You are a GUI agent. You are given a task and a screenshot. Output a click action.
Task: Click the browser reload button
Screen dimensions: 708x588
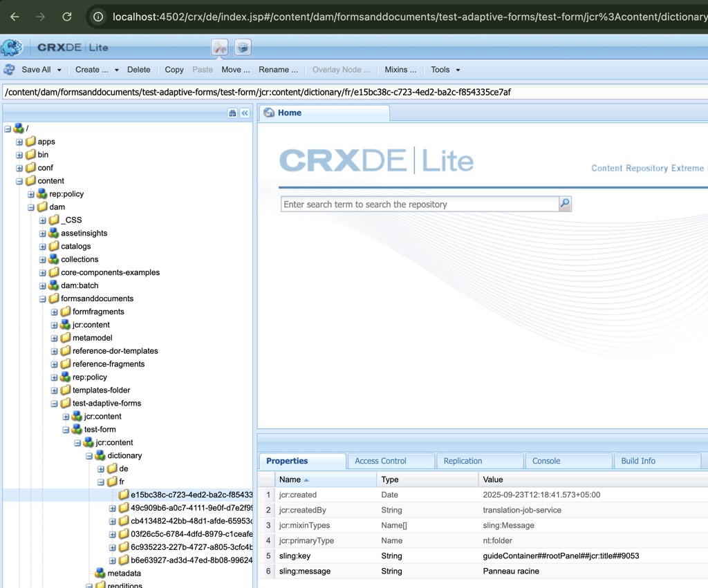pos(67,17)
